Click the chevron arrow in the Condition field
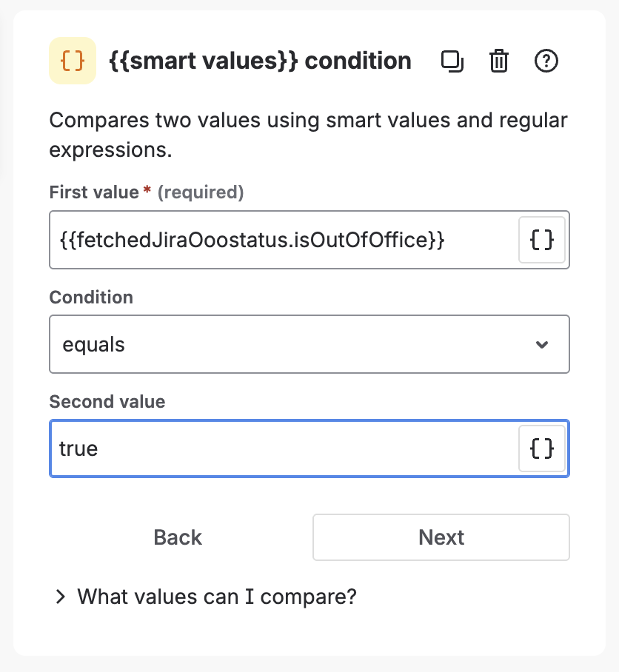The image size is (619, 672). (x=542, y=345)
